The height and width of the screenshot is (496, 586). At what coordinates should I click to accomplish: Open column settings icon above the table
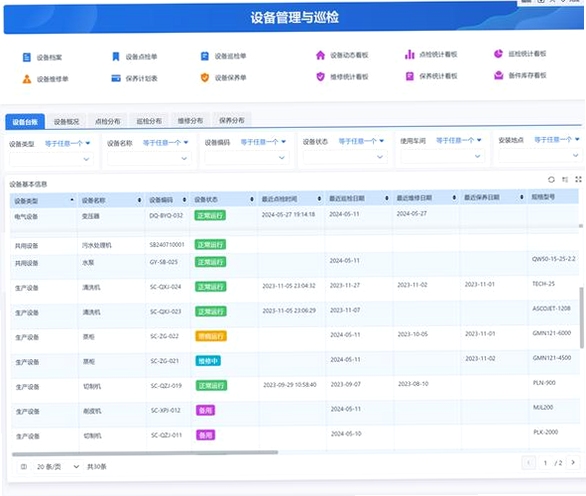[x=565, y=180]
